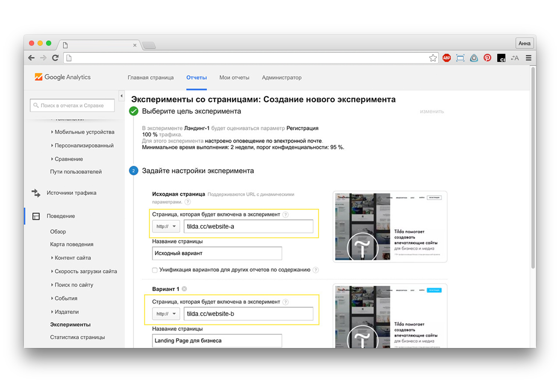Image resolution: width=560 pixels, height=392 pixels.
Task: Open http:// dropdown for Вариант 1
Action: pos(166,314)
